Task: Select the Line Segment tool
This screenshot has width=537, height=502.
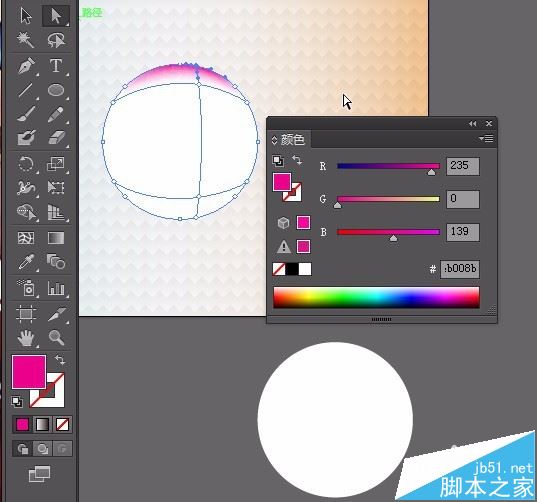Action: click(26, 90)
